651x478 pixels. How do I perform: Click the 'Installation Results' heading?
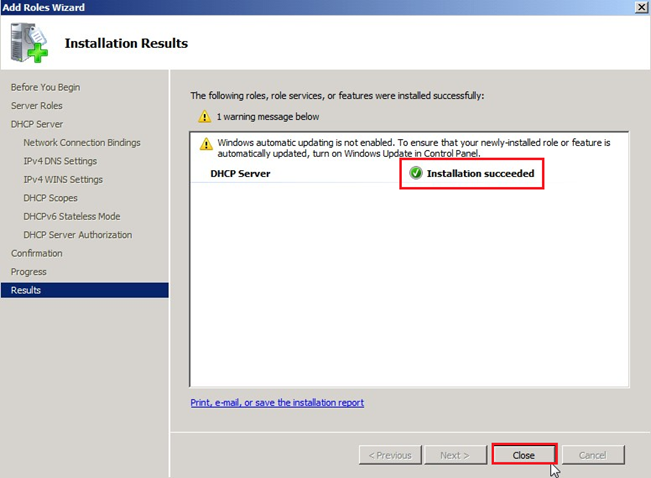(126, 43)
